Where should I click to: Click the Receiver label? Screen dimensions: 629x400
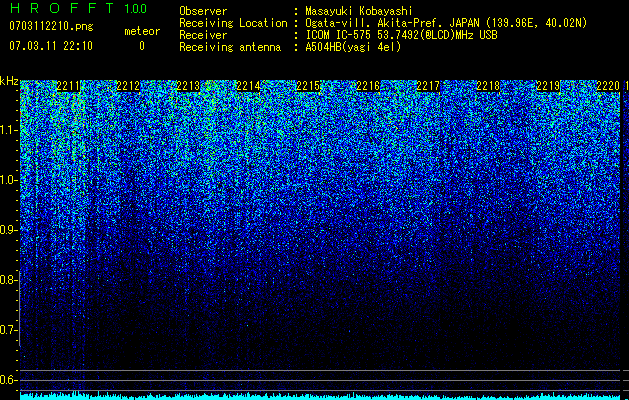point(203,35)
